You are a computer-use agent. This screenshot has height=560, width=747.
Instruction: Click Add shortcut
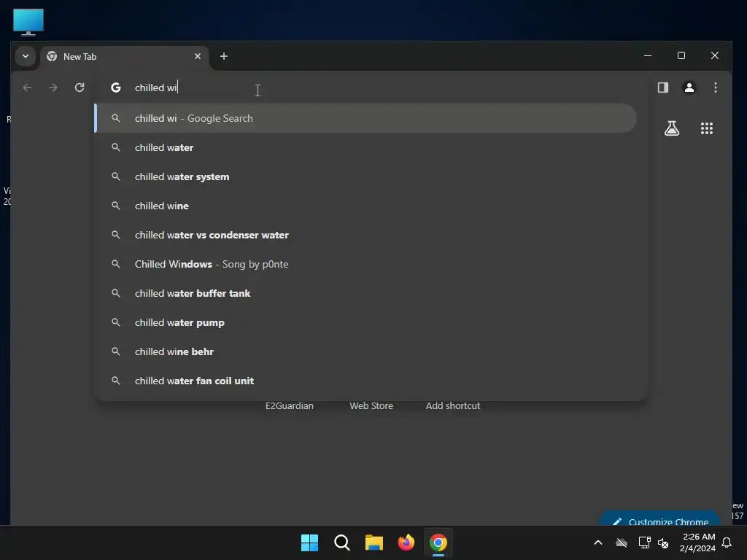[452, 405]
